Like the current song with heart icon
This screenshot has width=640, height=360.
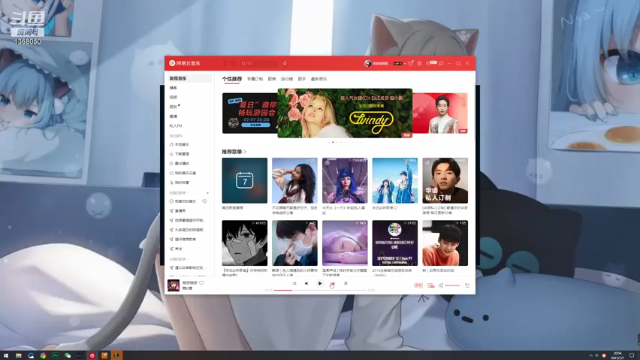(202, 283)
